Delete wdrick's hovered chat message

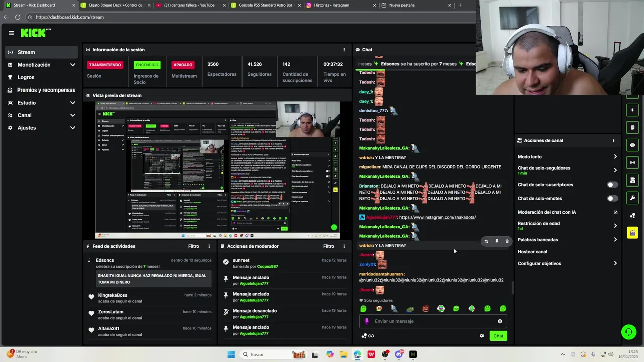(507, 242)
